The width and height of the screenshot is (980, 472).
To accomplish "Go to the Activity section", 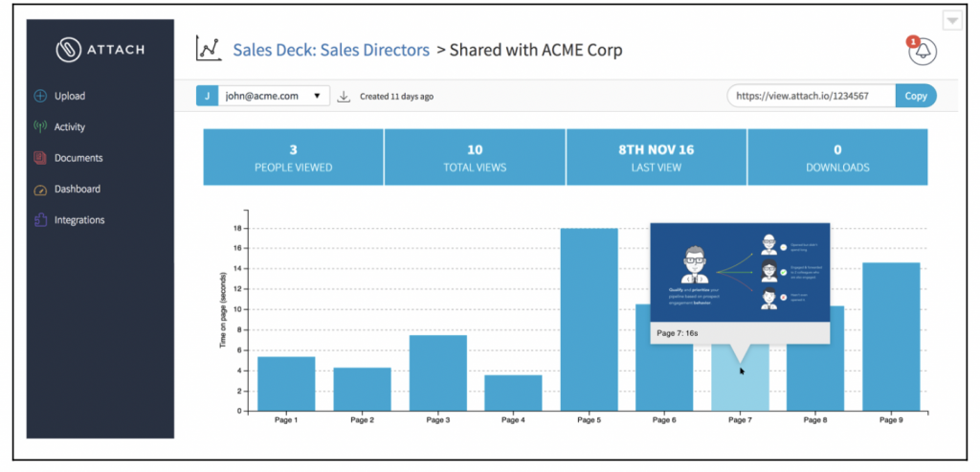I will click(x=69, y=127).
